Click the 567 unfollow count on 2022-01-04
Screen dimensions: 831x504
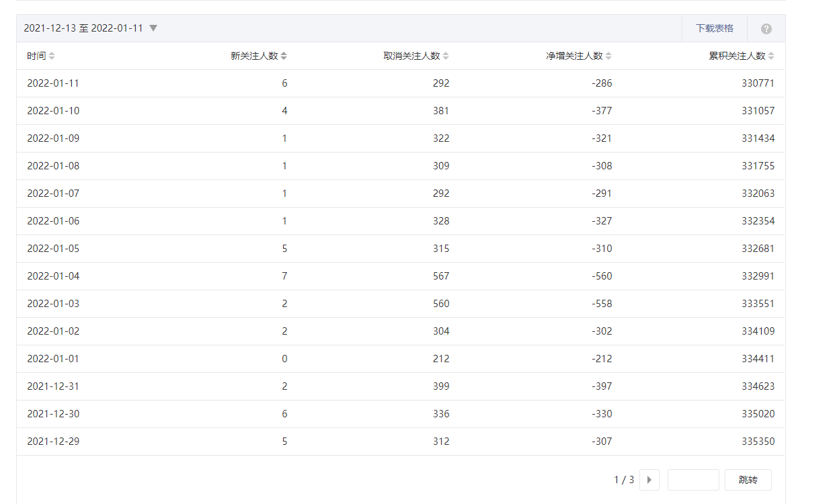(x=441, y=276)
